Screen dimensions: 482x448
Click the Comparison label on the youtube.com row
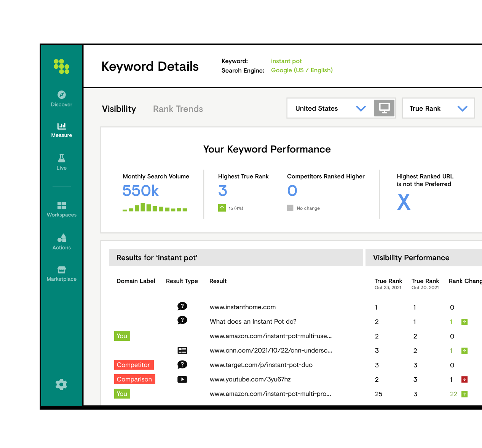pos(135,379)
